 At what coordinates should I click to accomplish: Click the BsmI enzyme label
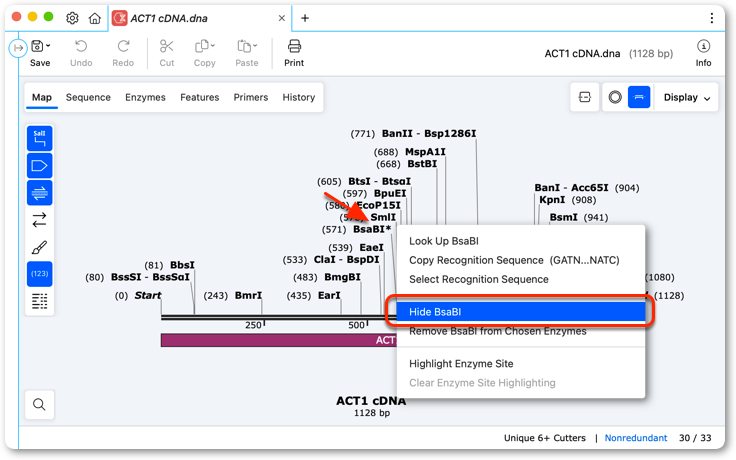click(563, 217)
